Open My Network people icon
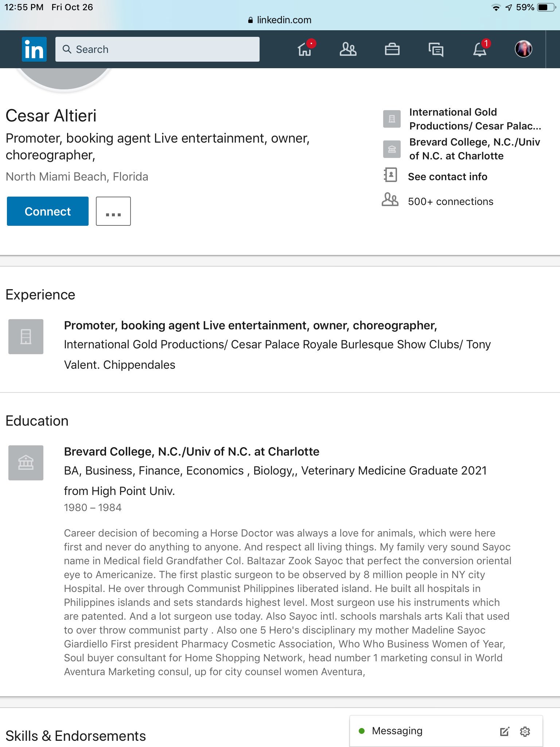 point(348,49)
